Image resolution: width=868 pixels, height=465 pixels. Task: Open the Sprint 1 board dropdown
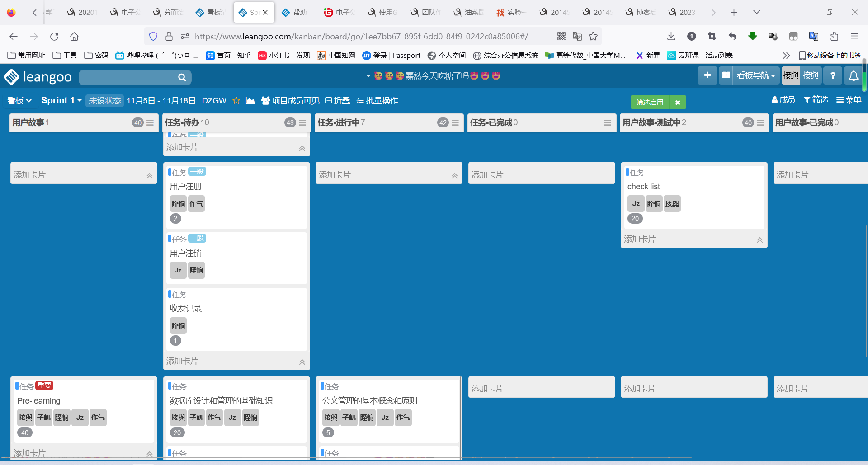61,100
